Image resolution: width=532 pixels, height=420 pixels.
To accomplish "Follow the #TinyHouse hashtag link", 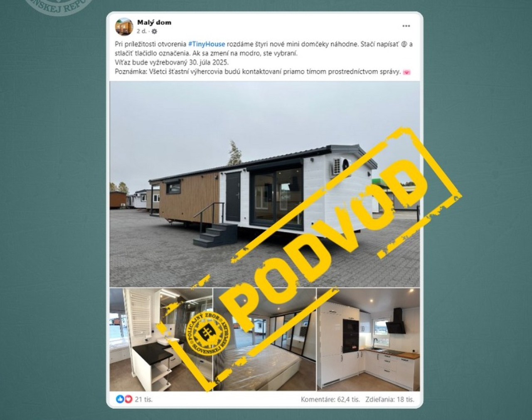I will 207,44.
